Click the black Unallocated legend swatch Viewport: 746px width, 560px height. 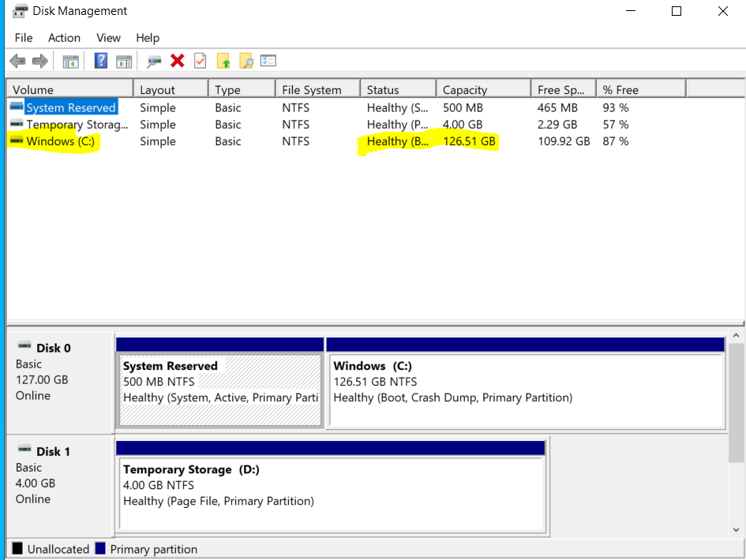click(x=17, y=549)
